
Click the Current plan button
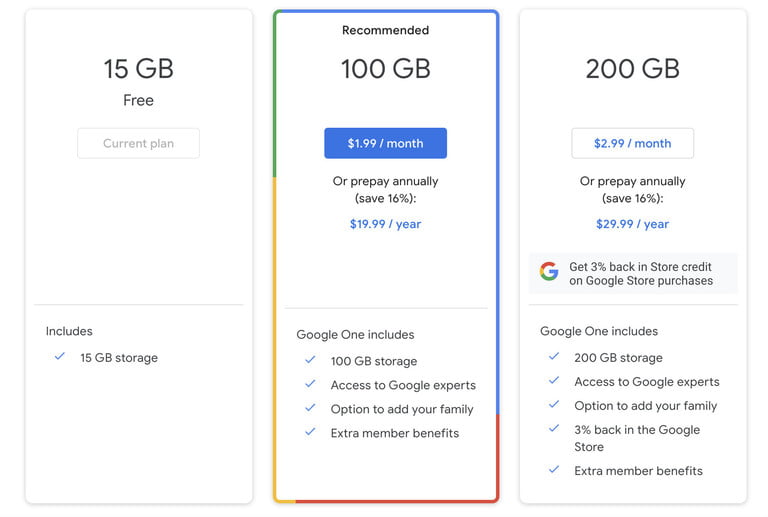[x=139, y=143]
